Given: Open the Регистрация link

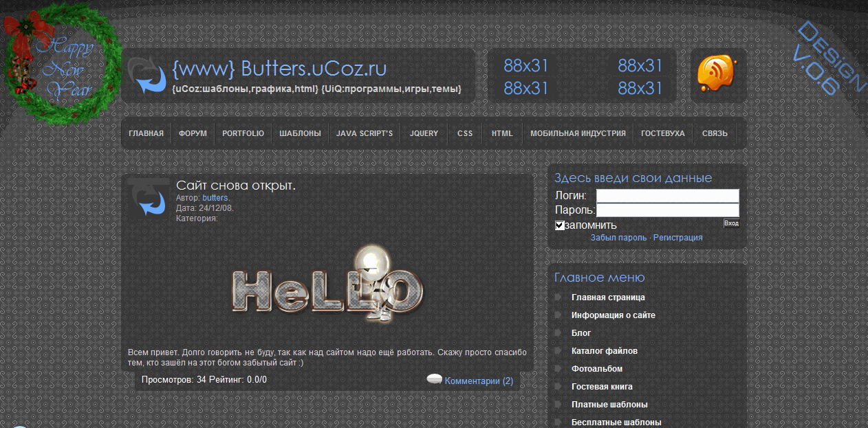Looking at the screenshot, I should point(678,238).
